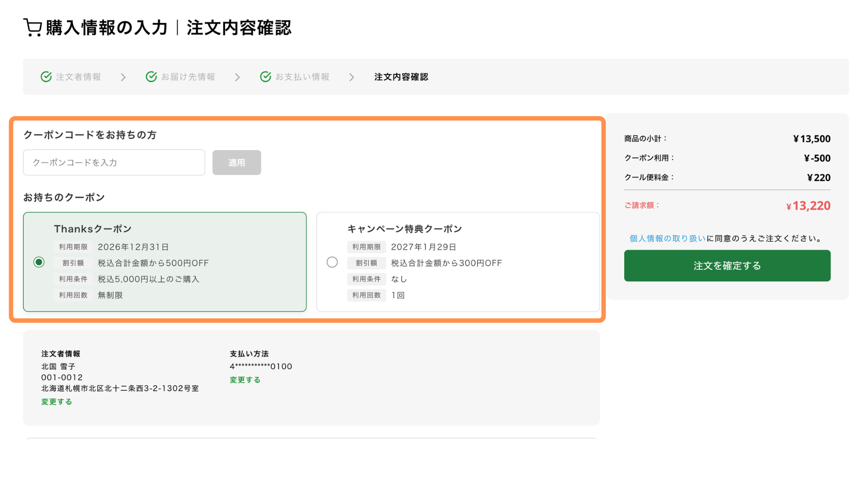Screen dimensions: 868x488
Task: Click the Thanksクーポン card title
Action: point(93,229)
